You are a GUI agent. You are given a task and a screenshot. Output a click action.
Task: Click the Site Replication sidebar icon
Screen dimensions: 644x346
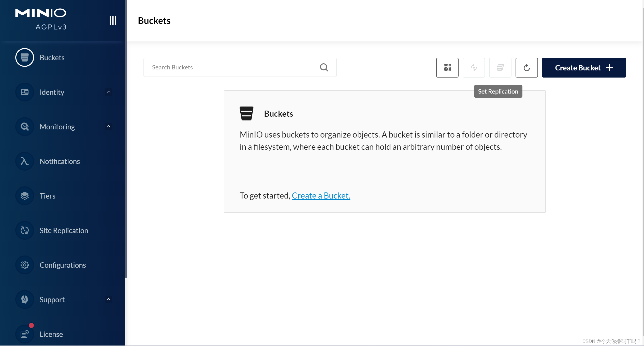(24, 230)
